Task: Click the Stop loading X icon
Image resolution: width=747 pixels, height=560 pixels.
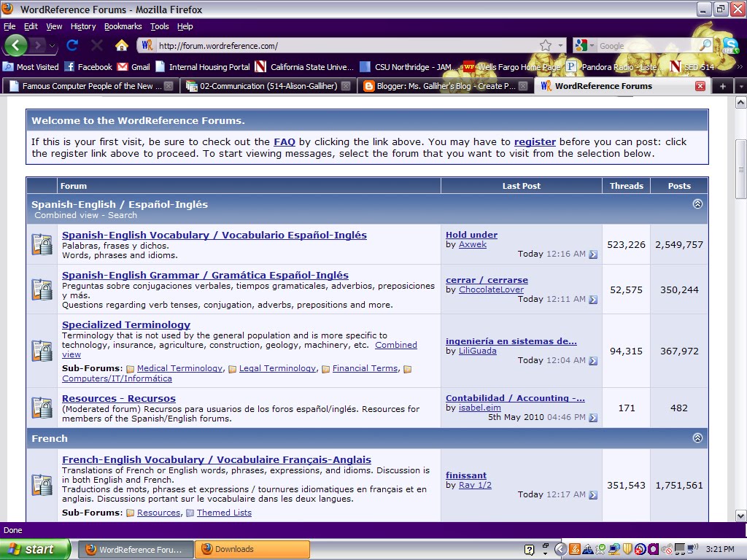Action: pos(97,46)
